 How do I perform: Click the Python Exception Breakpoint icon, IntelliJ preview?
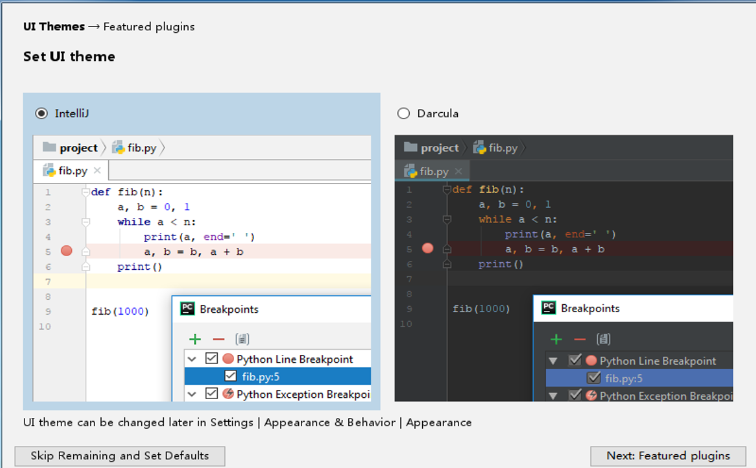point(228,394)
